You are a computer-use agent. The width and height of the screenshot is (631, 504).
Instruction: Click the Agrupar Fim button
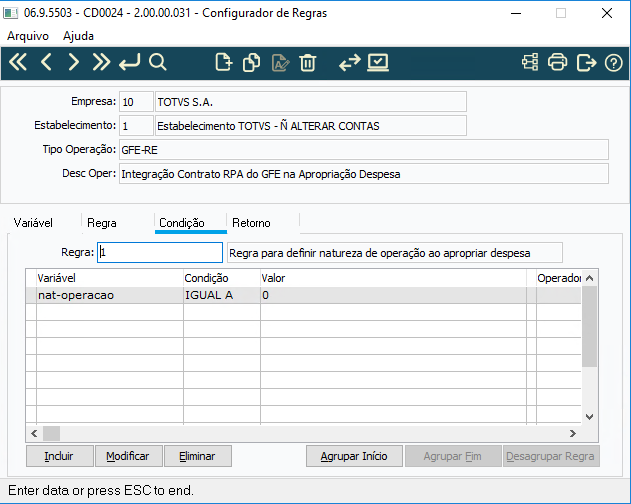453,456
